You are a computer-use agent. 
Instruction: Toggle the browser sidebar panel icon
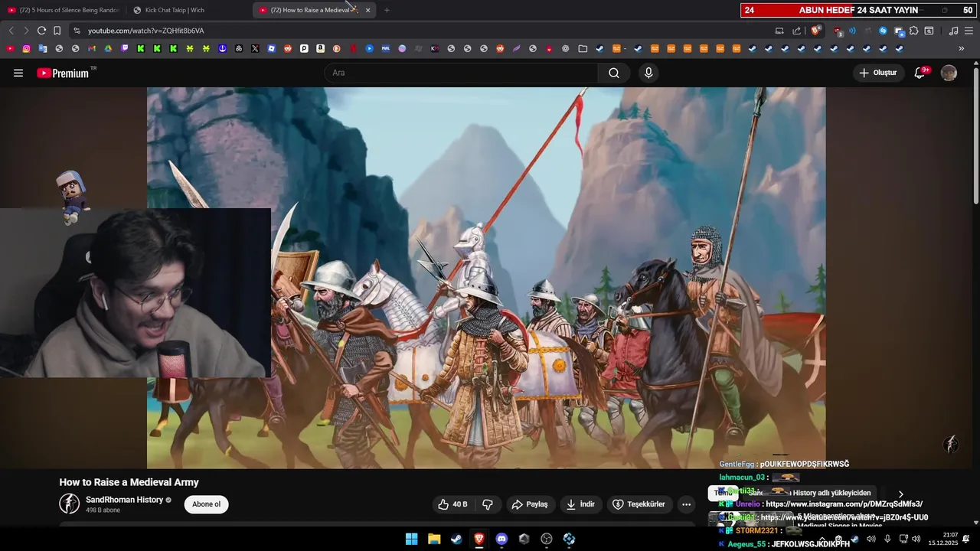(x=929, y=31)
